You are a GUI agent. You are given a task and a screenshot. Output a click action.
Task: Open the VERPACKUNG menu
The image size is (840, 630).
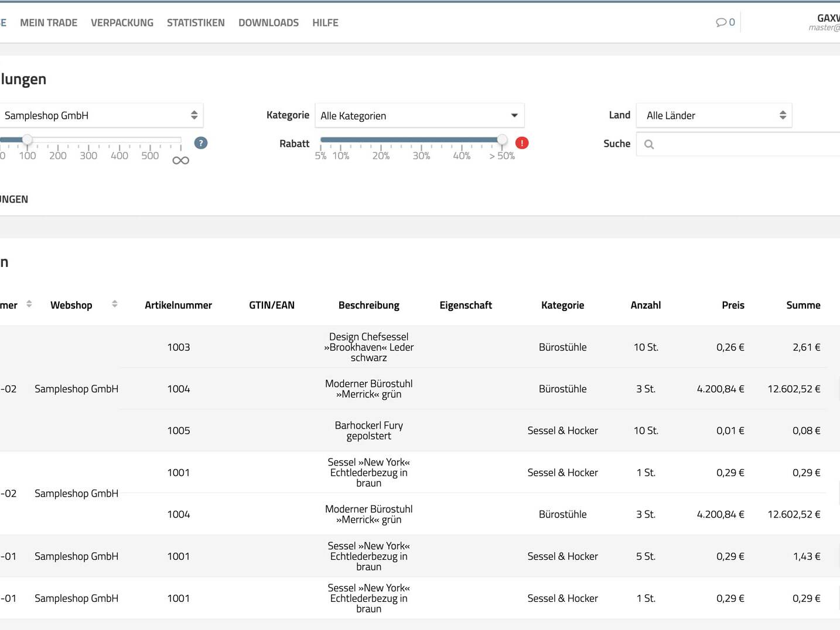pyautogui.click(x=122, y=23)
